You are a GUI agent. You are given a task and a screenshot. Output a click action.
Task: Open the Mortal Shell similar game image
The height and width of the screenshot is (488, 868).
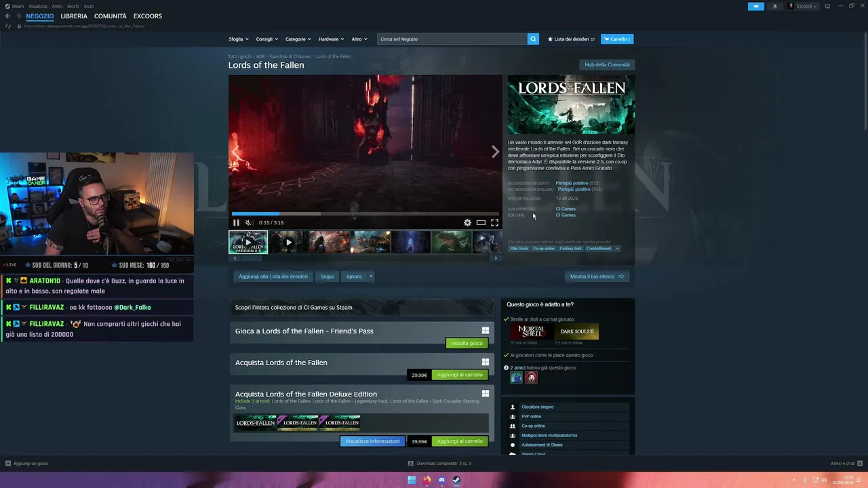point(531,331)
